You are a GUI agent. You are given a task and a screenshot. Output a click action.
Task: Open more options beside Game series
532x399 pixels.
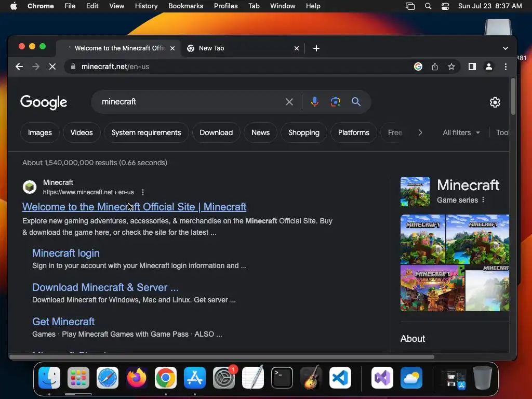pos(483,200)
